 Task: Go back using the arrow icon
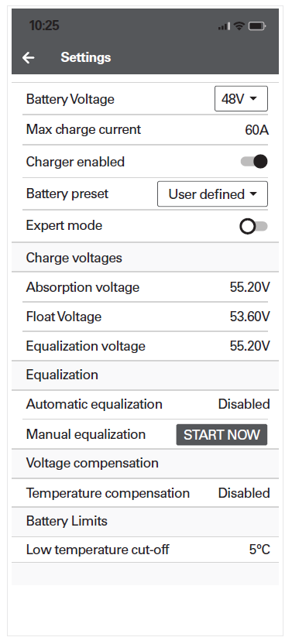coord(29,57)
